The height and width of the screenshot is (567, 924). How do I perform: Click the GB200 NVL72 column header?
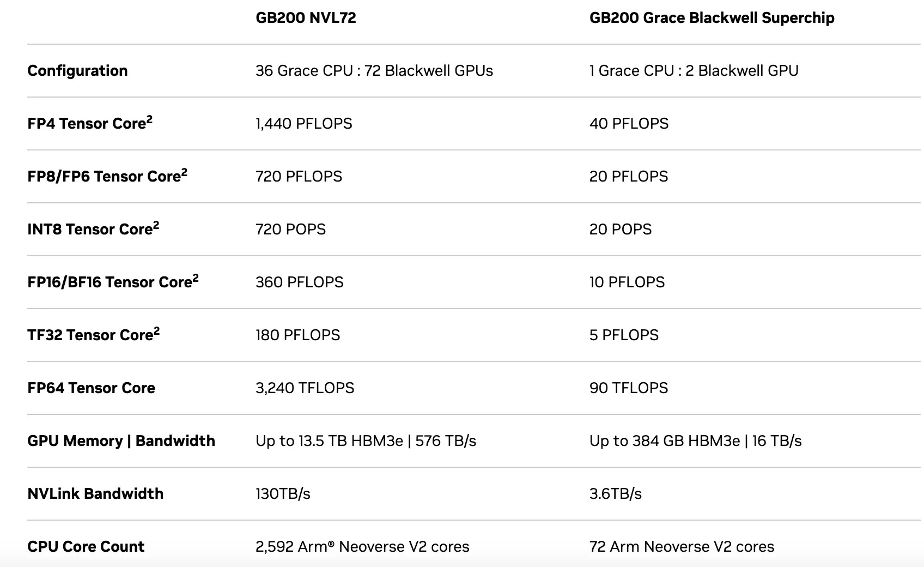click(306, 17)
